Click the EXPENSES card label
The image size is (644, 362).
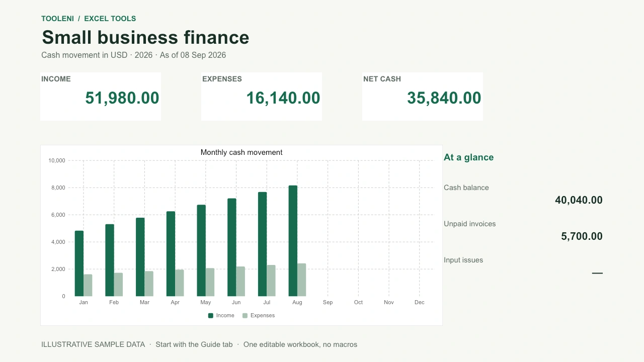(222, 79)
